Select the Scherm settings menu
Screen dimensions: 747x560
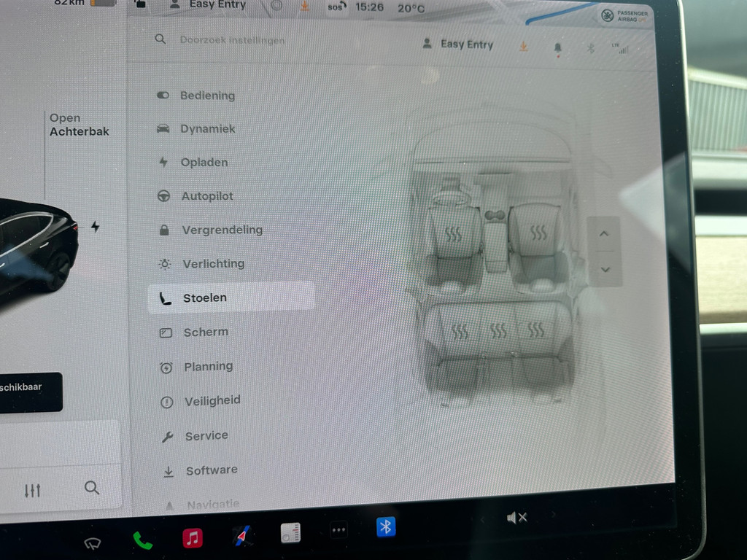pyautogui.click(x=205, y=332)
